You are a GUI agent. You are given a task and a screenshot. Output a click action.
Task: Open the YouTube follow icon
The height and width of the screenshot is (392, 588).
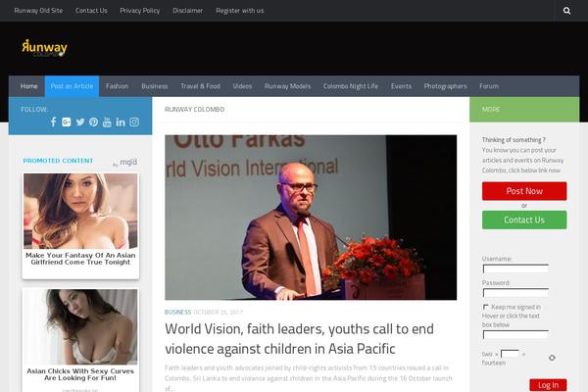point(107,122)
